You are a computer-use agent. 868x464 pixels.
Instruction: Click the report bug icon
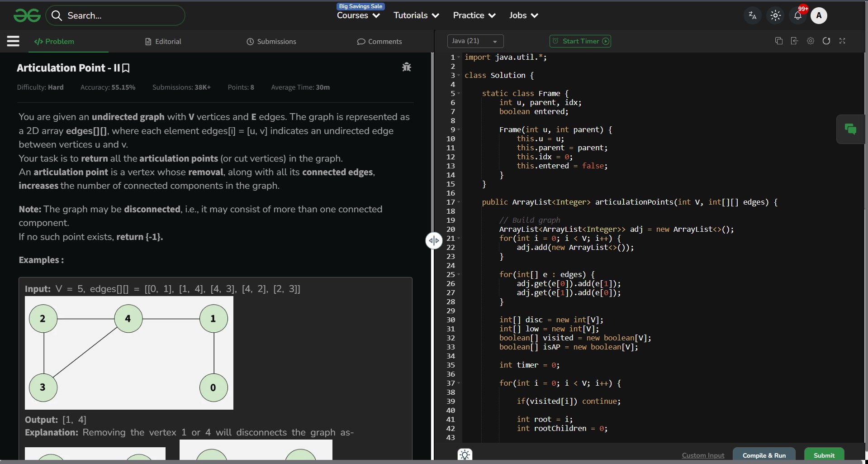pos(406,67)
